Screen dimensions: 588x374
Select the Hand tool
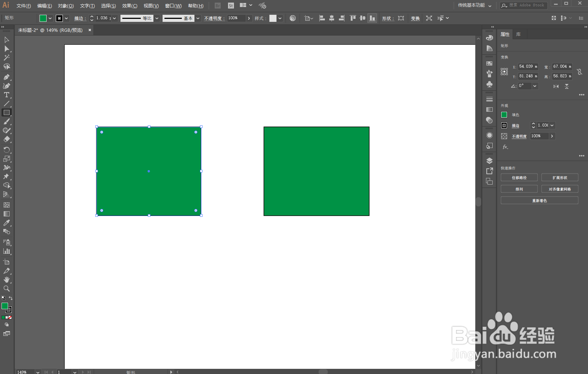click(7, 280)
